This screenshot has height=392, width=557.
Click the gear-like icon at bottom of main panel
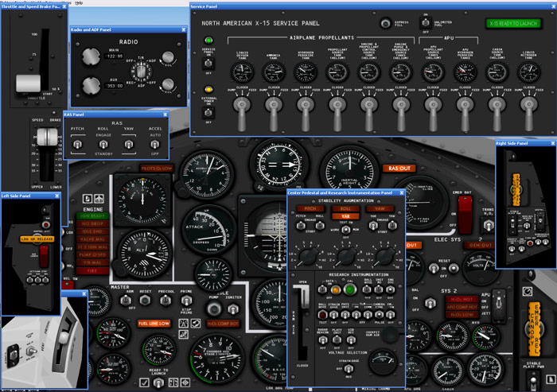point(185,382)
